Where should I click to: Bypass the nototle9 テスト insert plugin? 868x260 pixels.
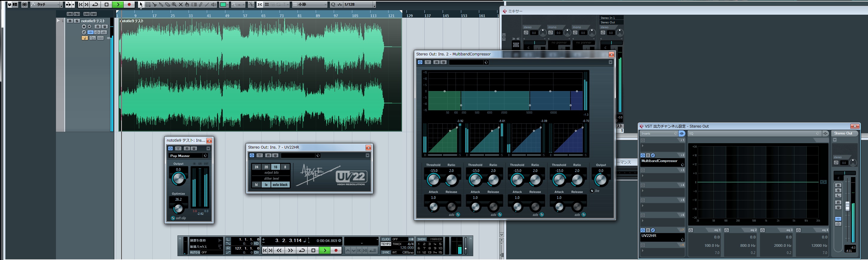[x=178, y=148]
